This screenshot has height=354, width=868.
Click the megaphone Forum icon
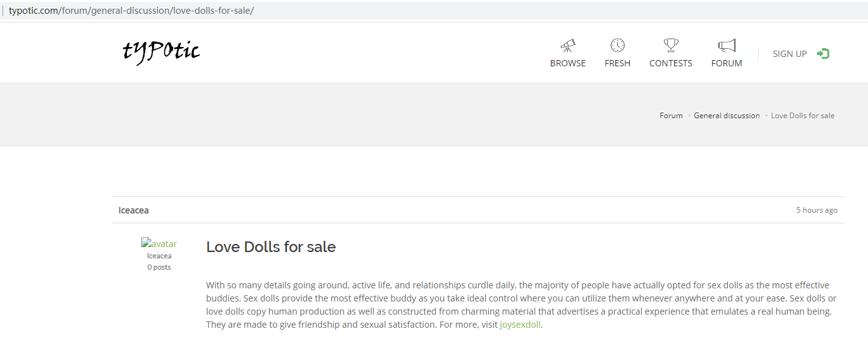point(727,46)
